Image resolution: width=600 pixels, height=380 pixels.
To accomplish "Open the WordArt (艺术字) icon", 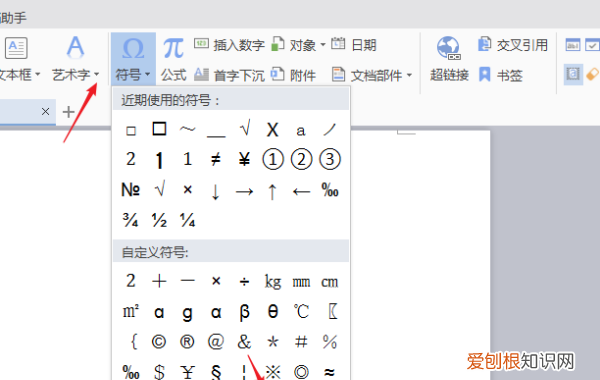I will (x=75, y=47).
